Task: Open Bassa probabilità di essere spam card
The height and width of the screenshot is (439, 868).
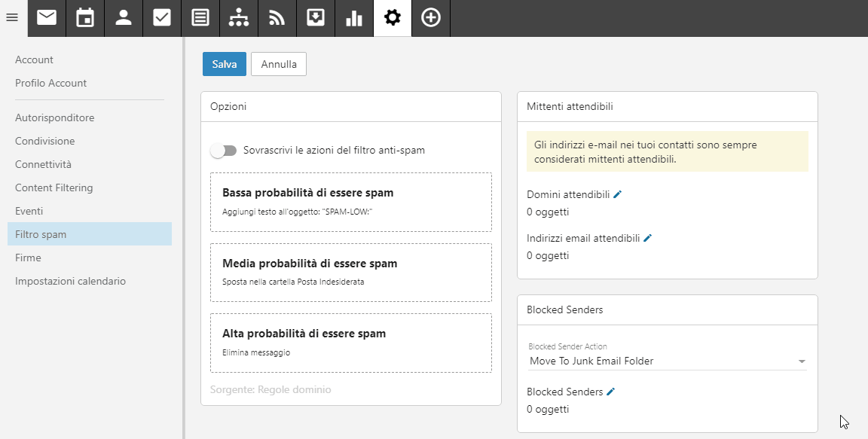Action: [351, 202]
